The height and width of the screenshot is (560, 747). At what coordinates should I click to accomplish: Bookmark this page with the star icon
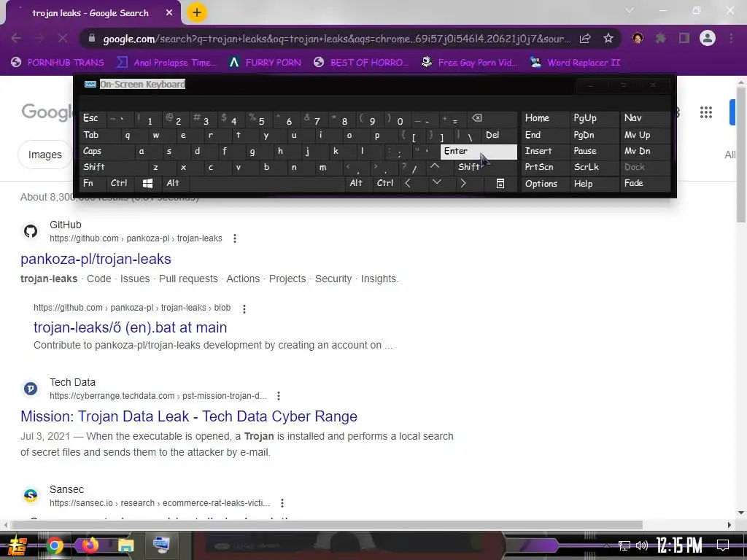pyautogui.click(x=608, y=39)
